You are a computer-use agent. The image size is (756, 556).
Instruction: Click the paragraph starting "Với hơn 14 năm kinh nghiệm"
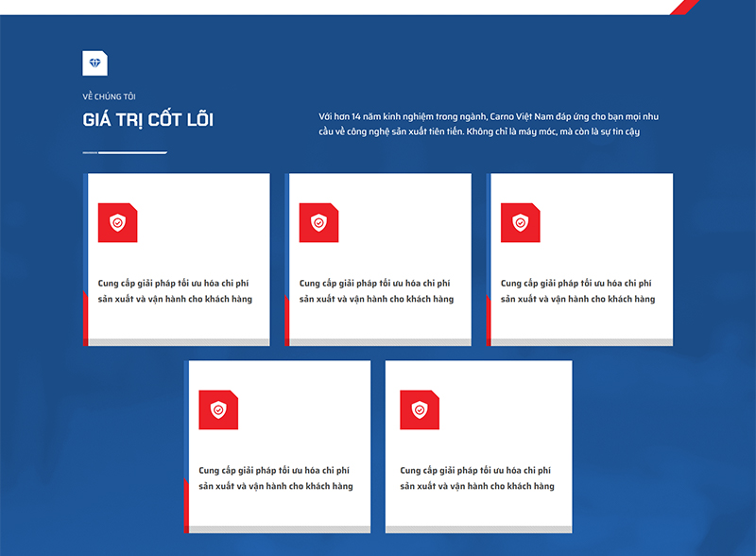pos(495,123)
